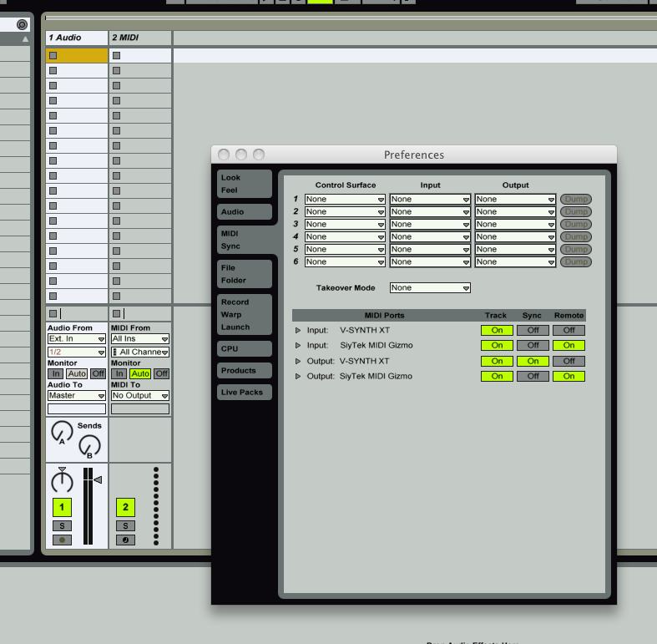The image size is (657, 644).
Task: Open the File Folder preferences tab
Action: point(245,274)
